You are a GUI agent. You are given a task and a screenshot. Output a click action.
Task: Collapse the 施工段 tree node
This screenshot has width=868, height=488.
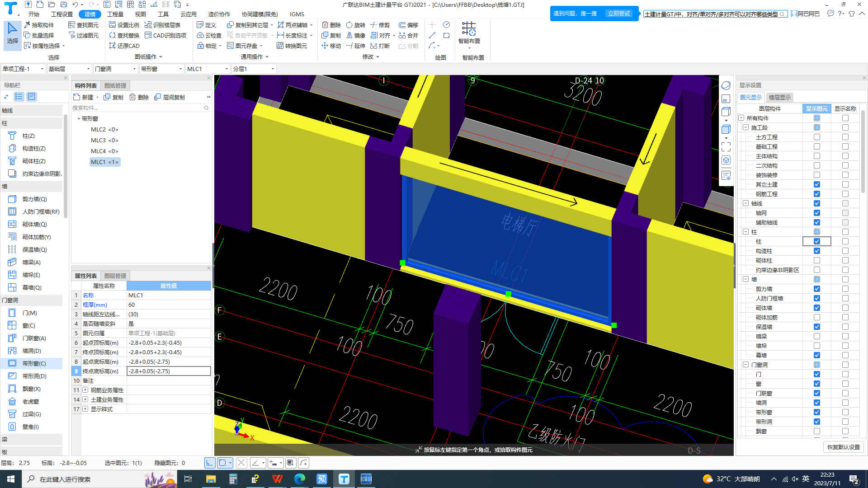coord(745,127)
